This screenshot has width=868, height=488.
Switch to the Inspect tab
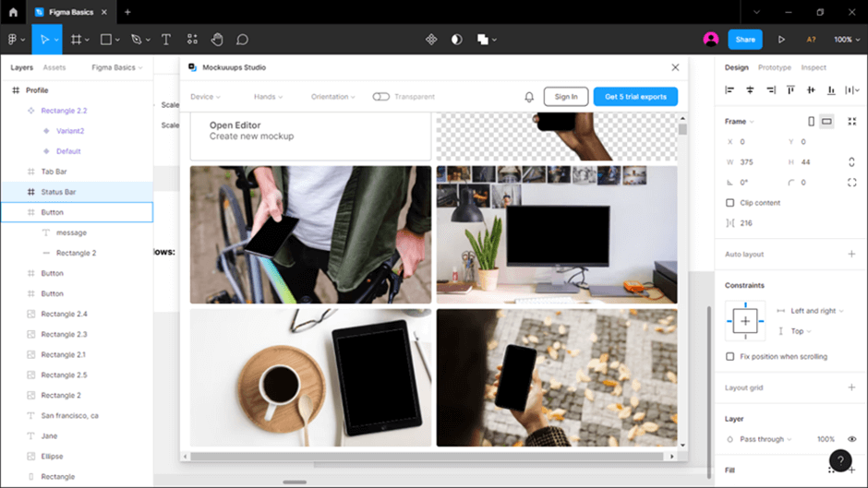pyautogui.click(x=814, y=67)
